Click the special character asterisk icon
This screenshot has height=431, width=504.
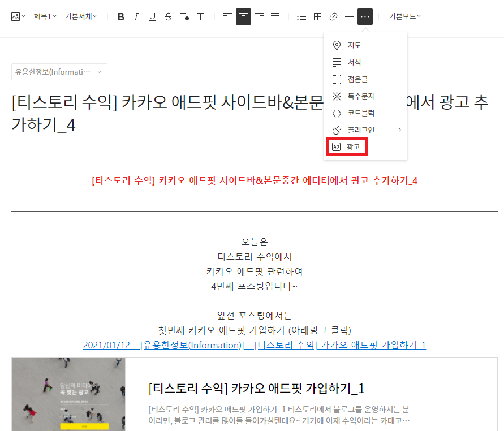337,96
